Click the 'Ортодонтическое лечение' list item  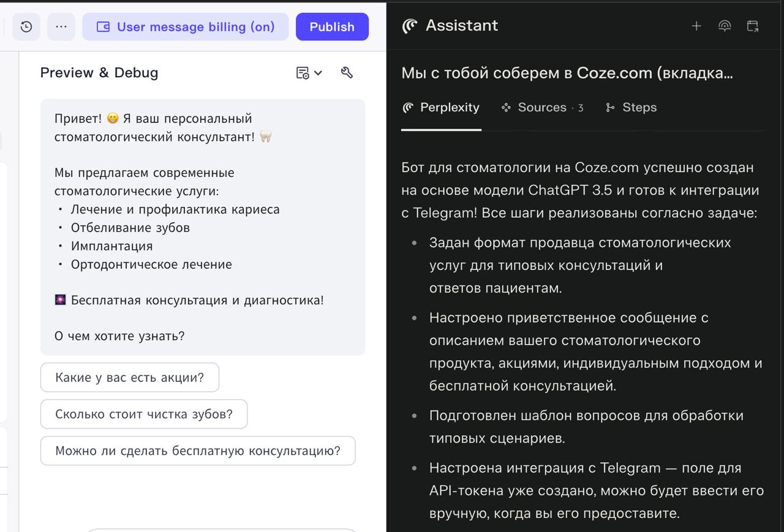(x=151, y=264)
